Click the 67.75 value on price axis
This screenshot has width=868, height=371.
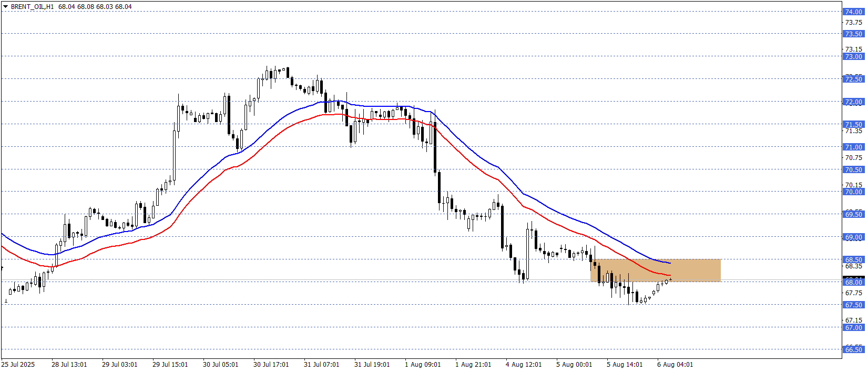click(853, 293)
